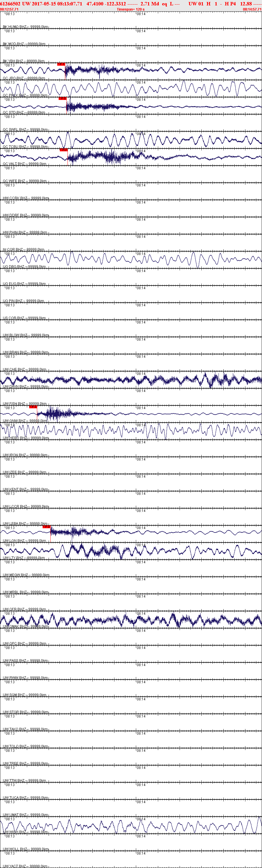Select the red P 3 pick marker
262x868 pixels.
[33, 407]
